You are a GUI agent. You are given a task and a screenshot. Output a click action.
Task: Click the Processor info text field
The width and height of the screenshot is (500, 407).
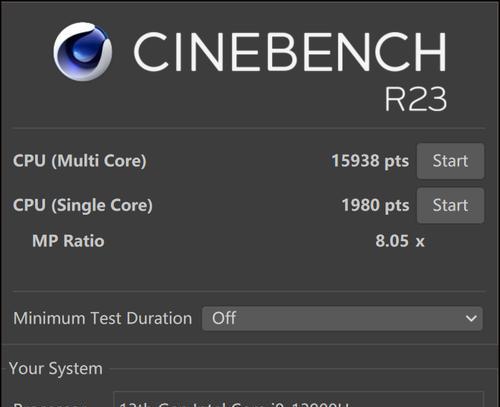coord(298,399)
